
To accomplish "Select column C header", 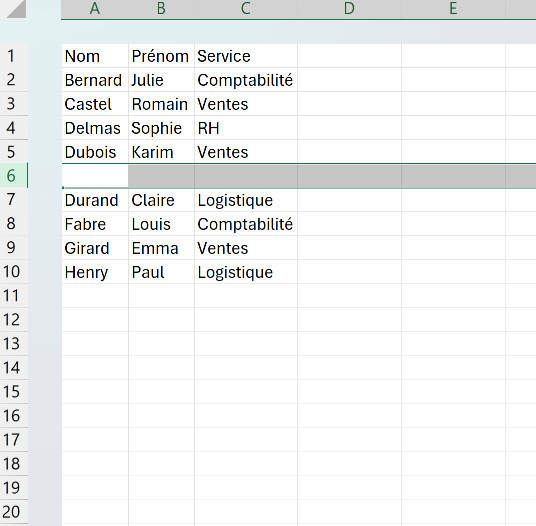I will (246, 9).
